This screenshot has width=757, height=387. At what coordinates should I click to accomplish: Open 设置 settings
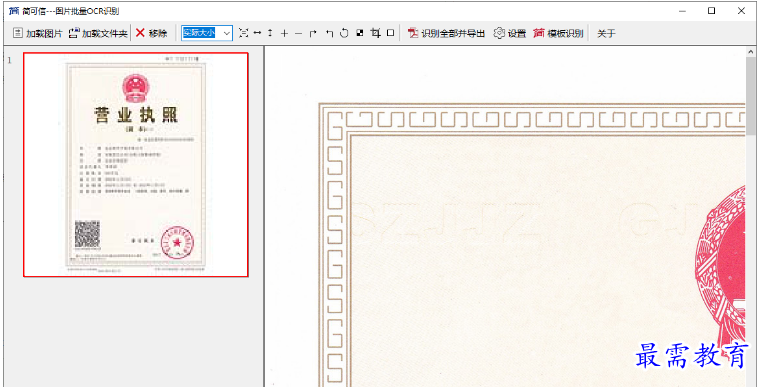[x=510, y=33]
